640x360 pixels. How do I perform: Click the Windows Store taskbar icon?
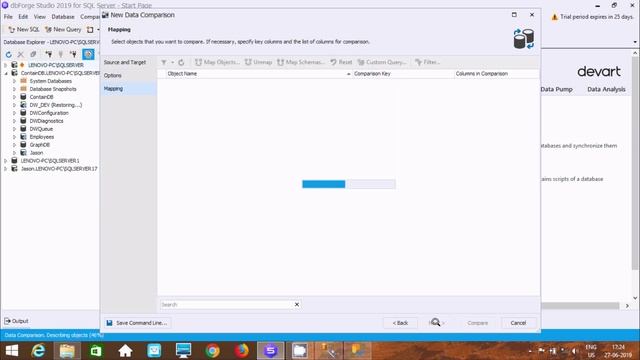(x=96, y=351)
